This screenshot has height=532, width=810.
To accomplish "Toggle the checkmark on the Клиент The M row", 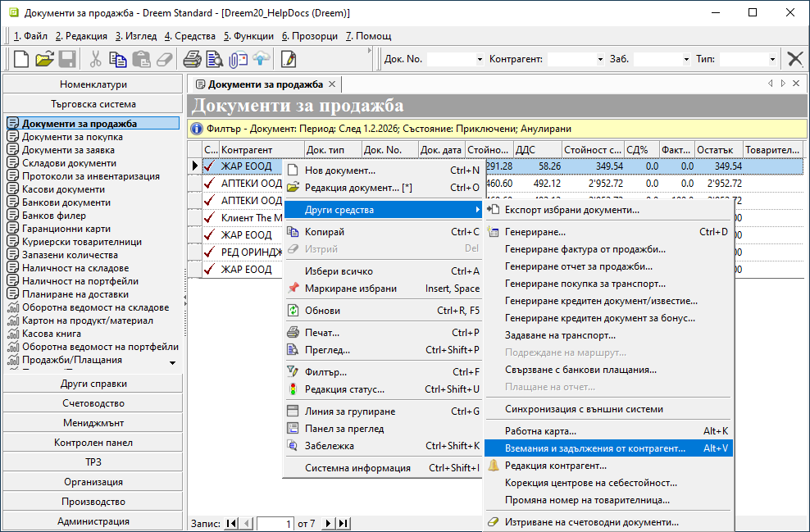I will [x=211, y=217].
